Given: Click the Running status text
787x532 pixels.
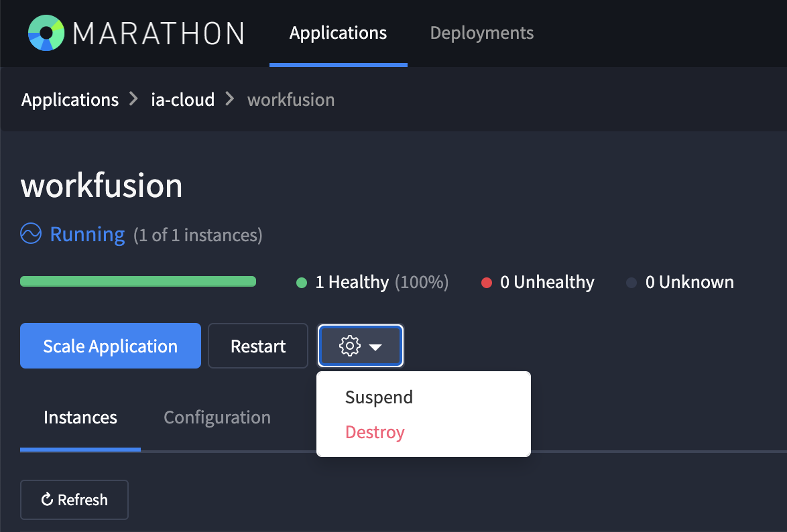Looking at the screenshot, I should [87, 235].
